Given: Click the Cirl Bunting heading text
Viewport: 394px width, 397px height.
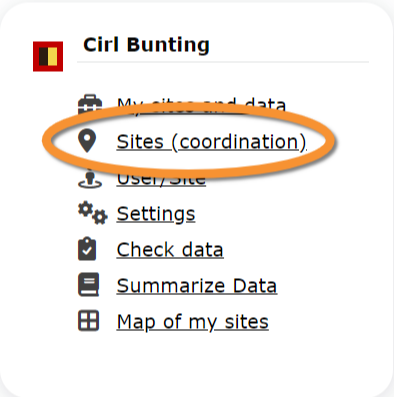Looking at the screenshot, I should point(146,45).
